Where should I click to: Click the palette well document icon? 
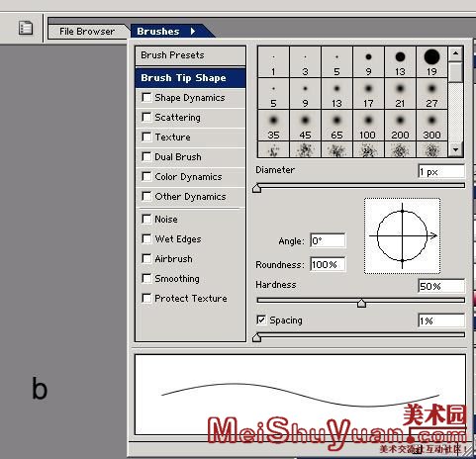26,28
